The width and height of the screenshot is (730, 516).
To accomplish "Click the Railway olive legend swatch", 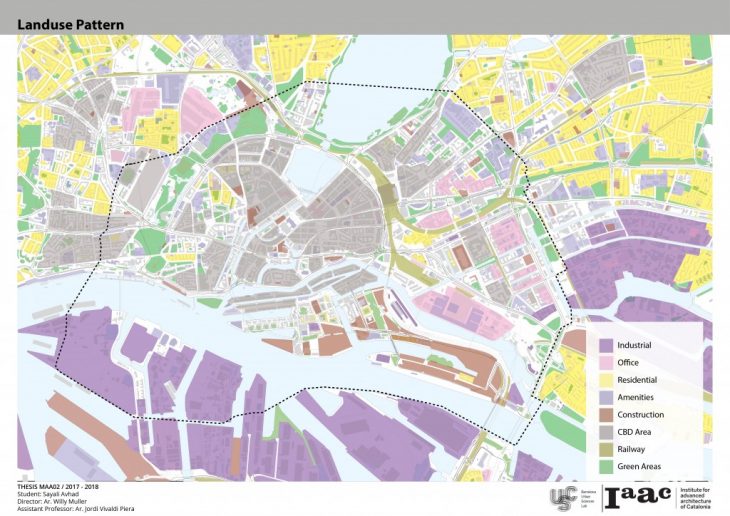I will coord(605,451).
